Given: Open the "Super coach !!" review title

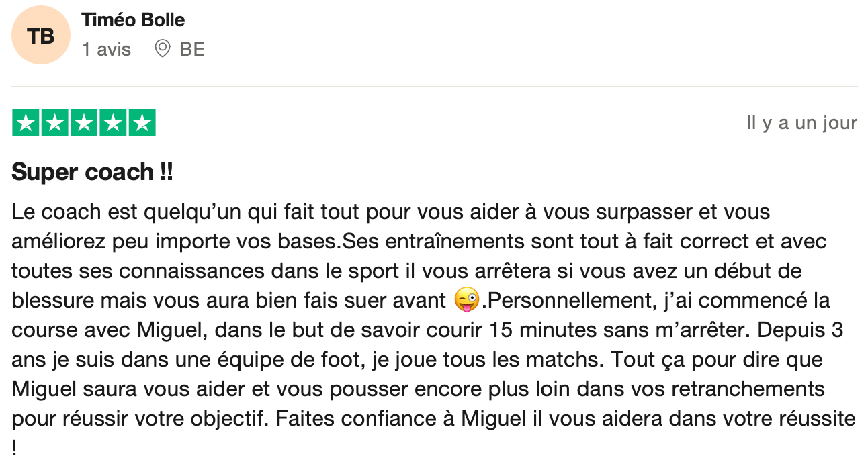Looking at the screenshot, I should [92, 173].
